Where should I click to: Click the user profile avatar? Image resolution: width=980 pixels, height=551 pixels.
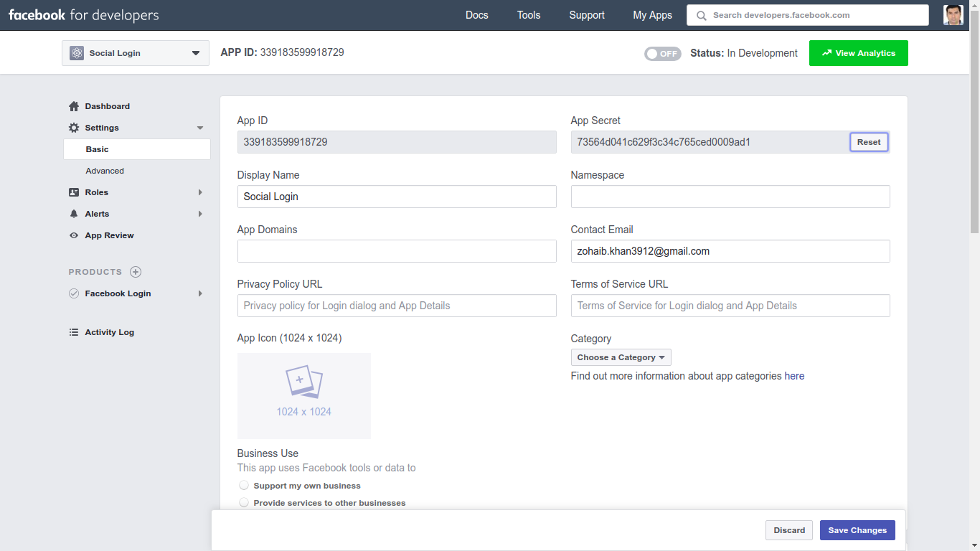point(953,15)
